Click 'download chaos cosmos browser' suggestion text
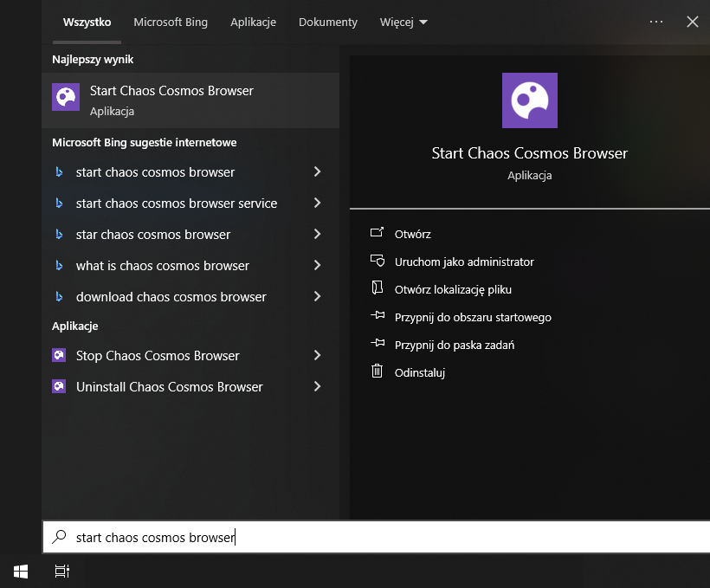This screenshot has height=588, width=710. 171,297
